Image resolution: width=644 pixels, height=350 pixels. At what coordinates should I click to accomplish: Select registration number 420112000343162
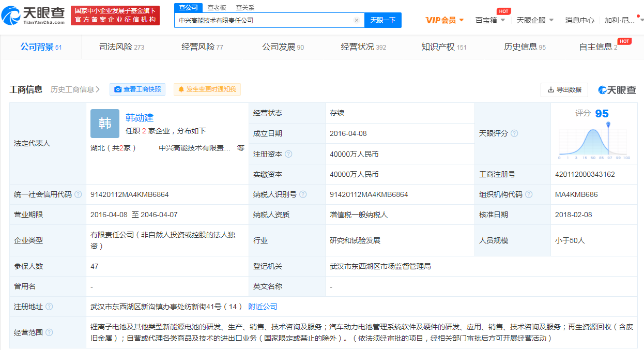point(585,174)
